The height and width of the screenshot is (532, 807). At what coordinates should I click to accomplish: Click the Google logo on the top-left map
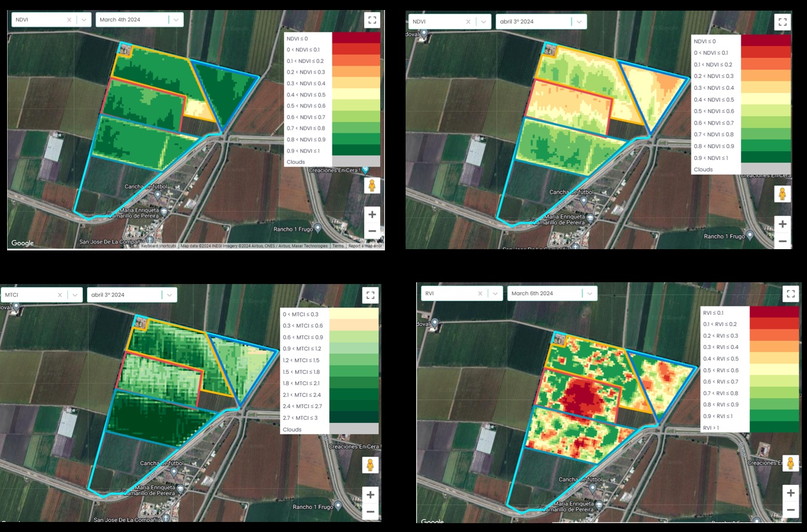point(22,243)
